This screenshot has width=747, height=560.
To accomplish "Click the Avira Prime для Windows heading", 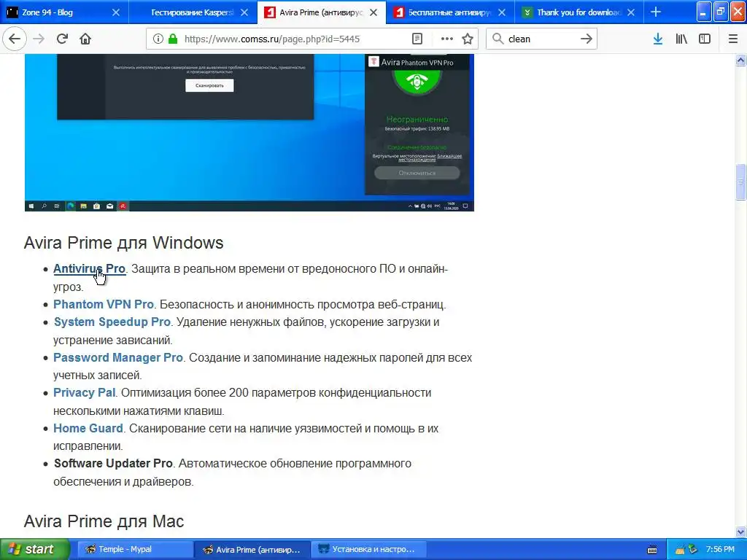I will (124, 243).
